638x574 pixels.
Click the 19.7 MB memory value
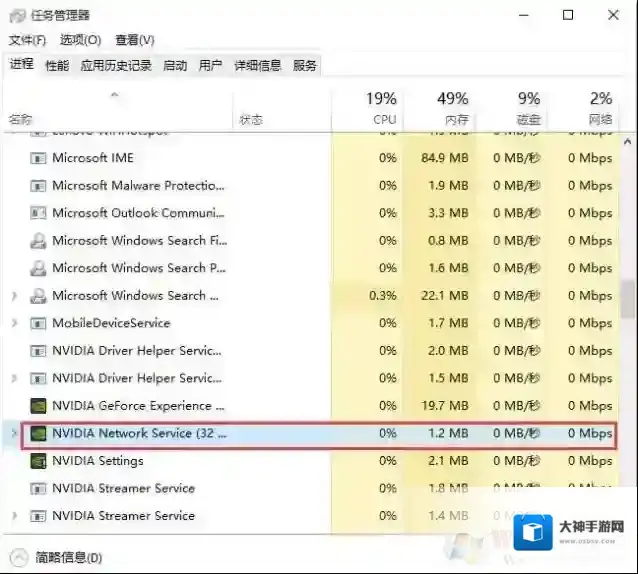tap(445, 406)
